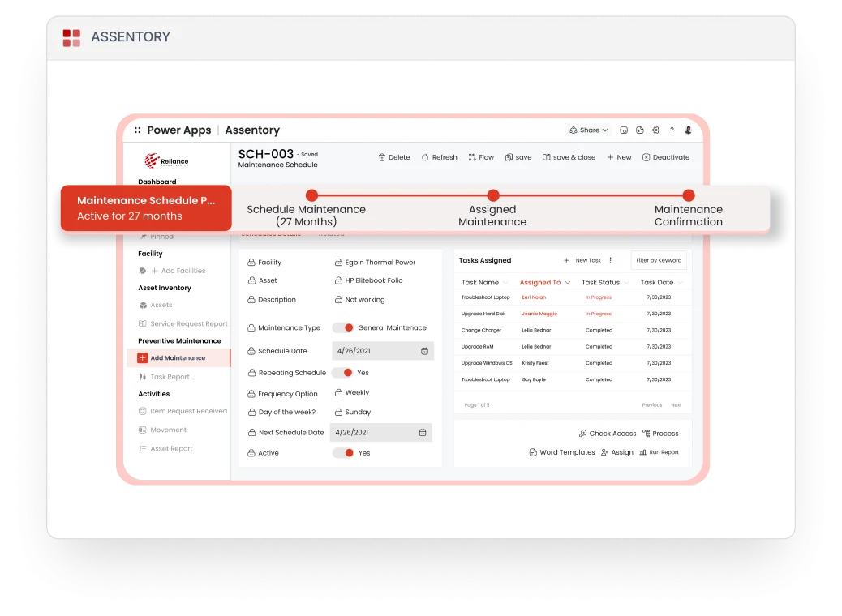Click the Day of week value Sunday
This screenshot has width=842, height=616.
359,412
